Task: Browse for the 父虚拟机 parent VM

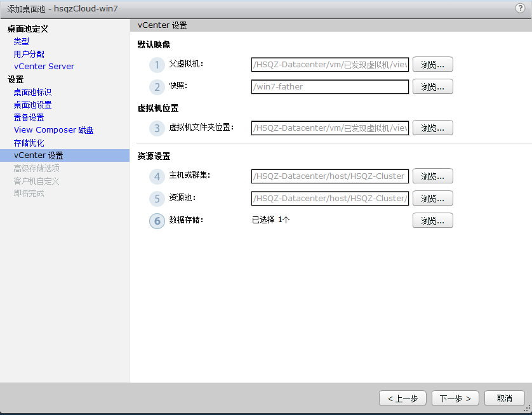Action: [432, 65]
